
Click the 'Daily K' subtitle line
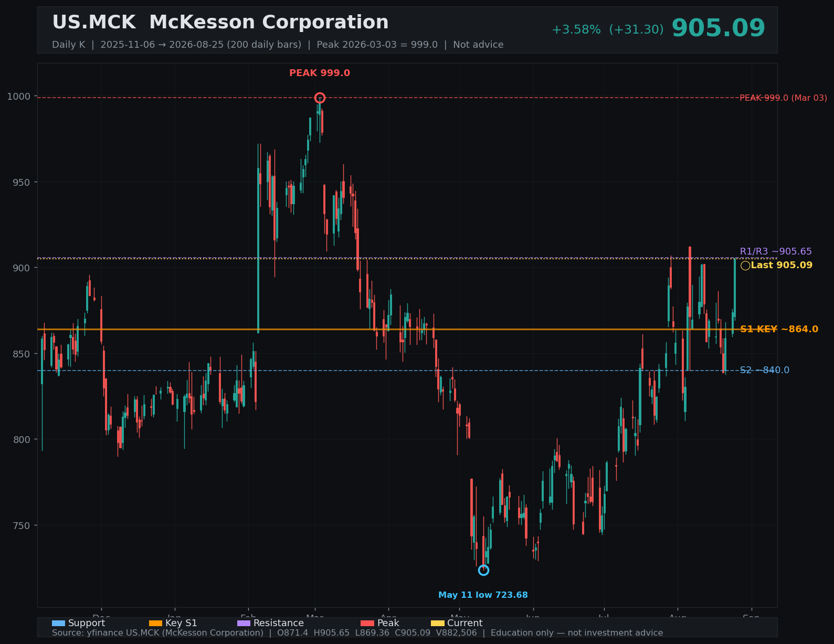tap(278, 45)
